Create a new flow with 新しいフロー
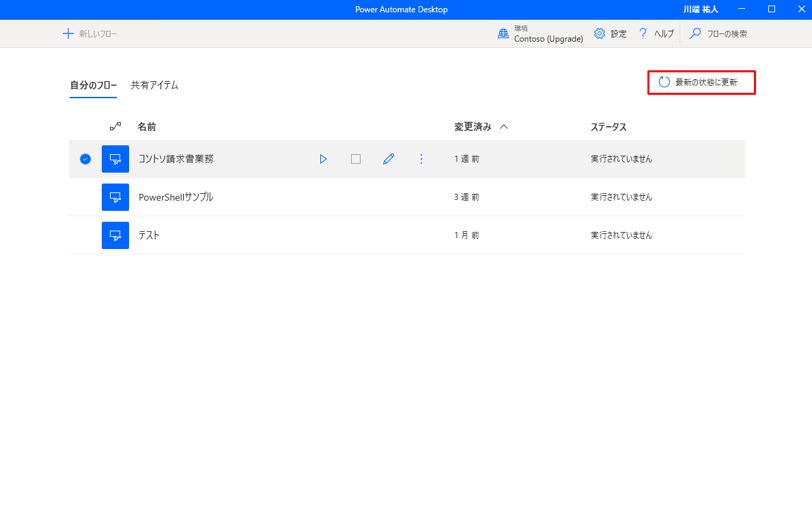This screenshot has height=524, width=812. (x=89, y=33)
